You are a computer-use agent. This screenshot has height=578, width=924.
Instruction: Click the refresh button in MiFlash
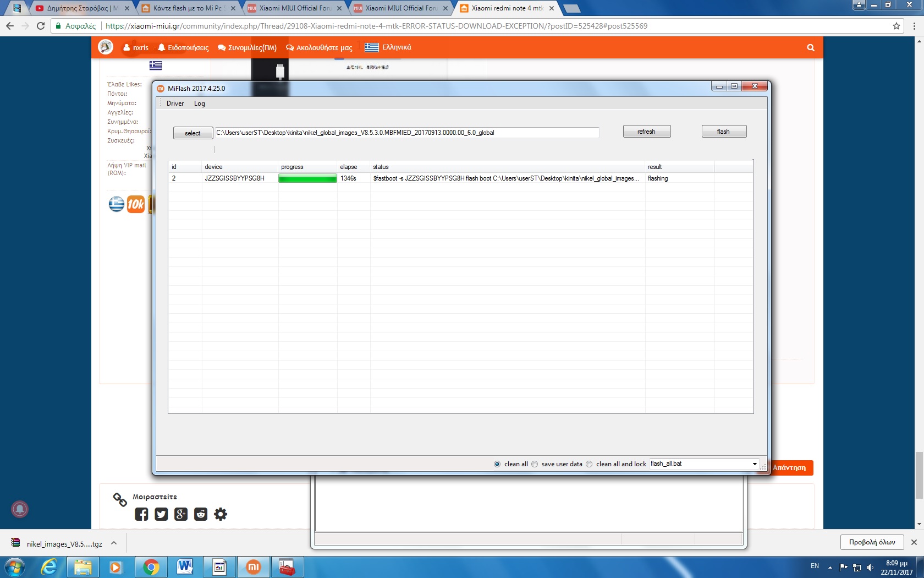[647, 132]
